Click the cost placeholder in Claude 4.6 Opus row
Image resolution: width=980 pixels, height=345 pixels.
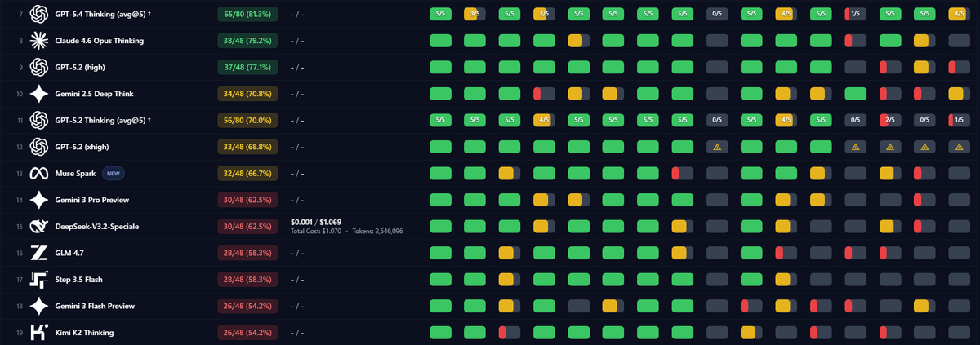(297, 41)
